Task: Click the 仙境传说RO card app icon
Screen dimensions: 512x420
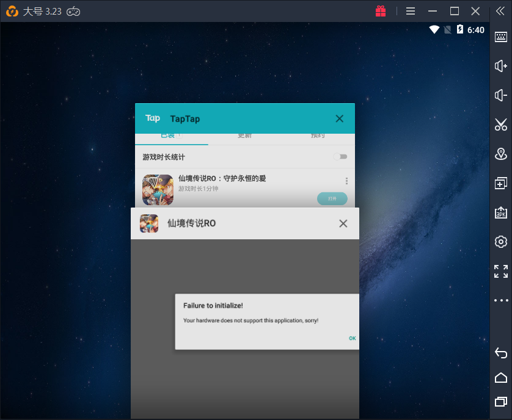Action: (x=149, y=223)
